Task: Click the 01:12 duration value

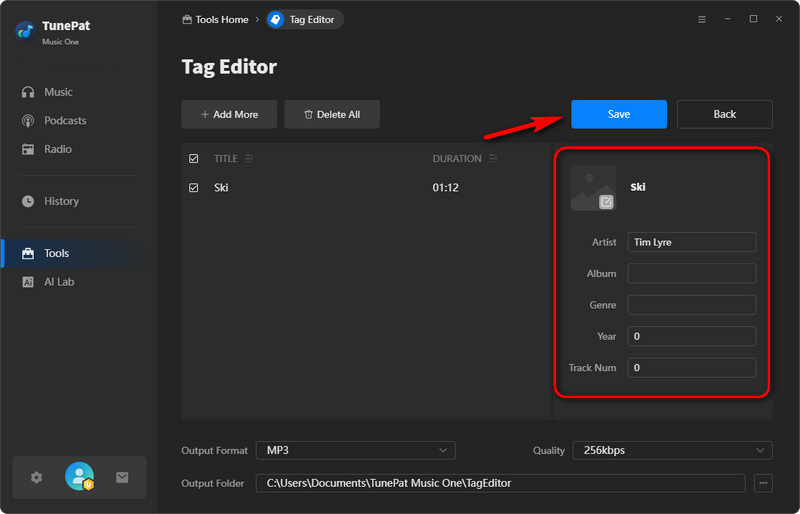Action: (x=445, y=188)
